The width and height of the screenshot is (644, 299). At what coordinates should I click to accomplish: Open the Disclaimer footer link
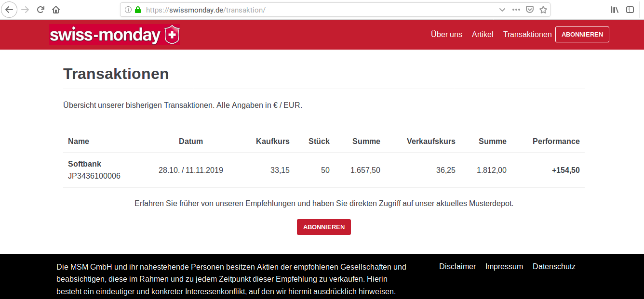point(457,267)
